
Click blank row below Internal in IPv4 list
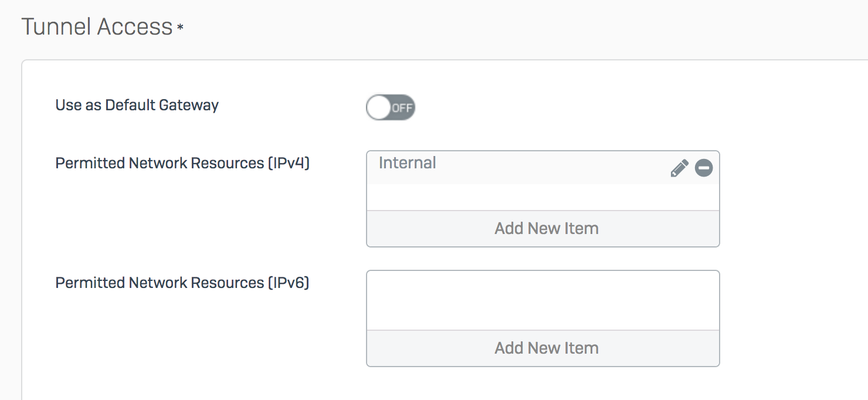pyautogui.click(x=543, y=197)
